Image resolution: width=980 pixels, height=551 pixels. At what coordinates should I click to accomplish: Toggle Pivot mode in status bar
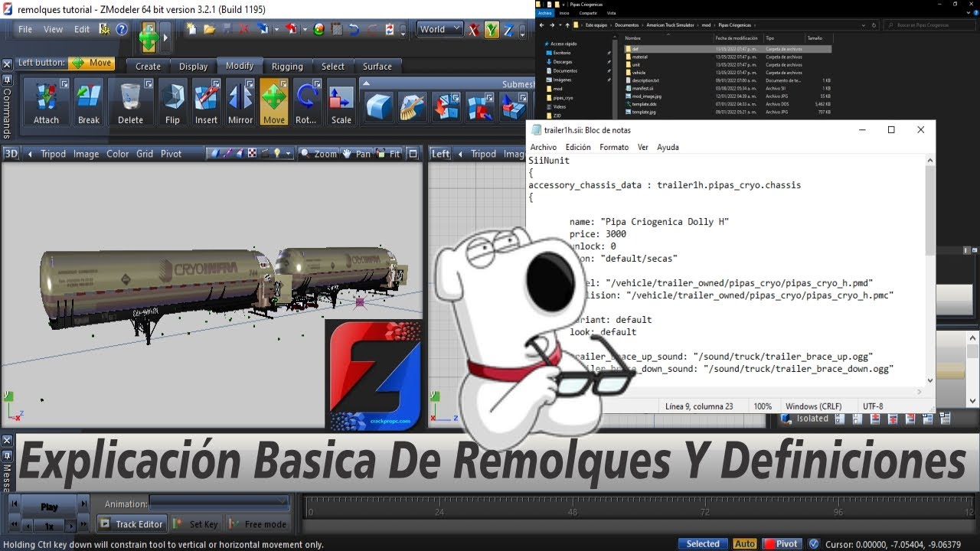781,544
